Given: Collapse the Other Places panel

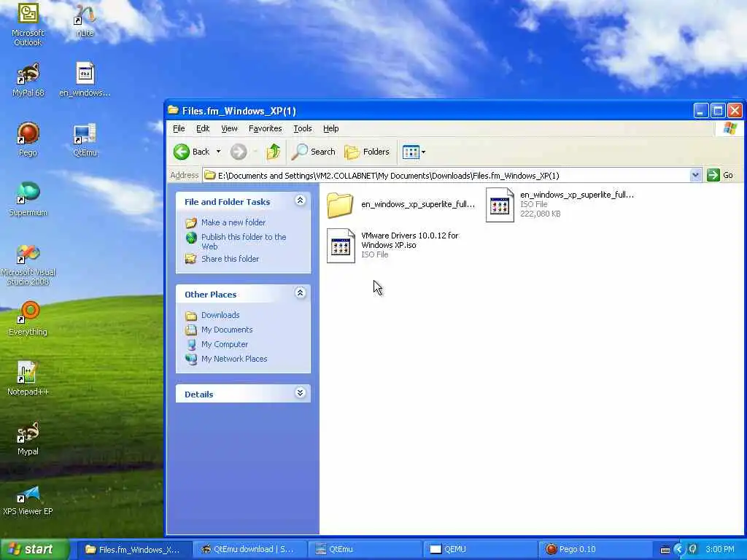Looking at the screenshot, I should (x=300, y=293).
